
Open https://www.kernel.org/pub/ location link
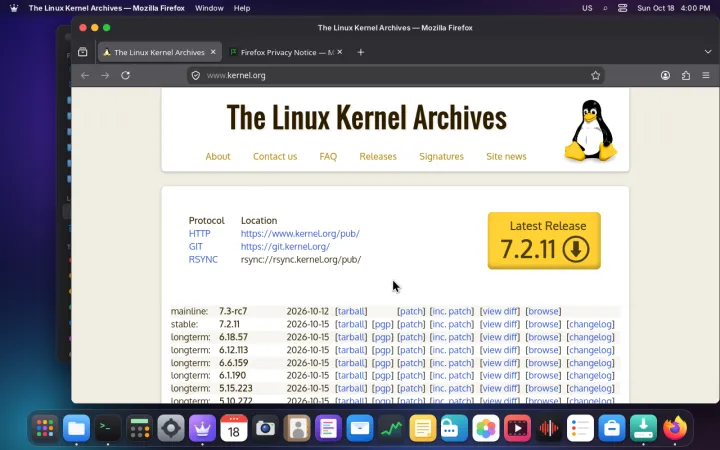pyautogui.click(x=300, y=233)
